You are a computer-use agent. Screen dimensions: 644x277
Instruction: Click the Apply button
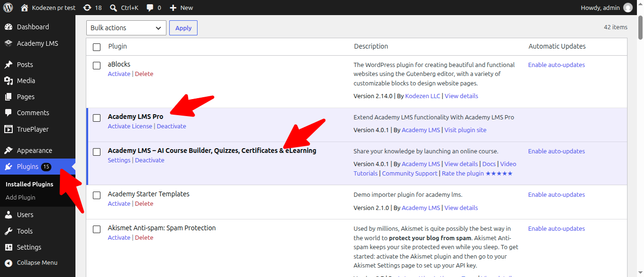pyautogui.click(x=183, y=28)
